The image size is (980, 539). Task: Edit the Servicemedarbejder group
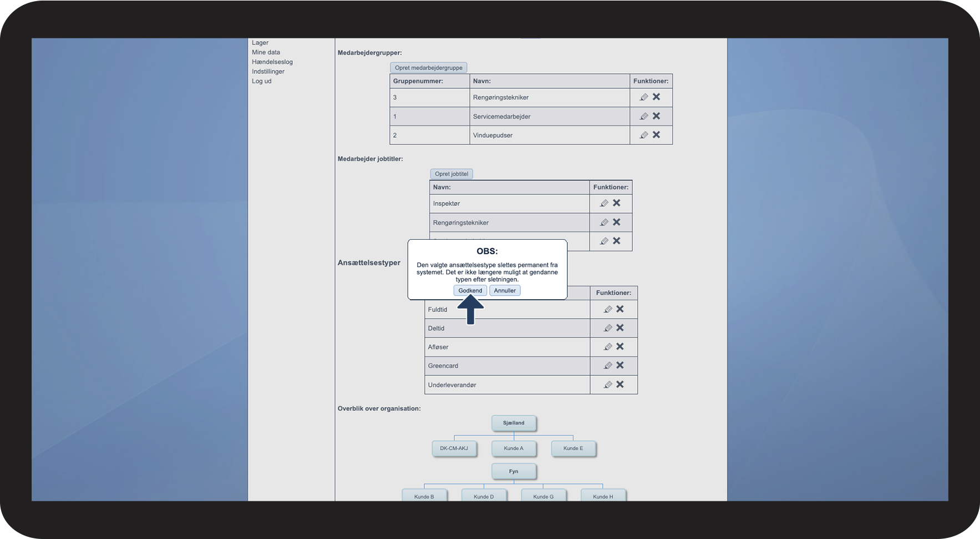click(x=644, y=117)
